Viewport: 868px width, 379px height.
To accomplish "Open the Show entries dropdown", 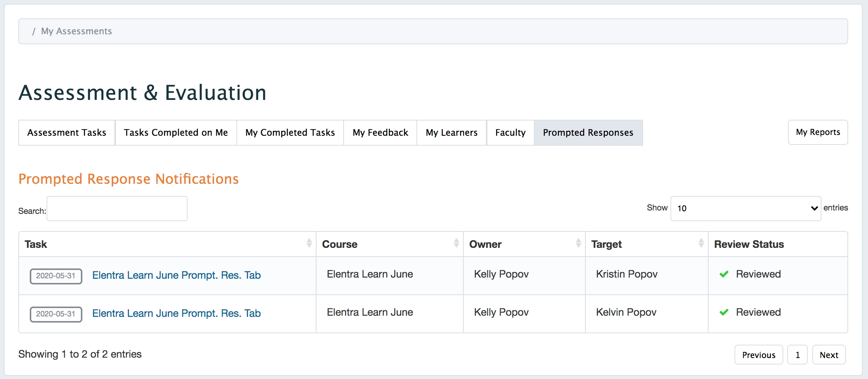I will [745, 209].
